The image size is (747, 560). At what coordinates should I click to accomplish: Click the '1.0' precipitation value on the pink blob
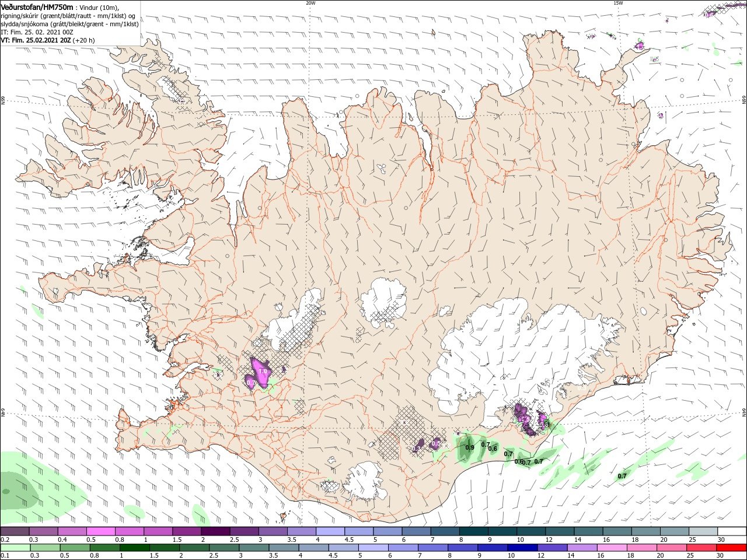point(263,371)
